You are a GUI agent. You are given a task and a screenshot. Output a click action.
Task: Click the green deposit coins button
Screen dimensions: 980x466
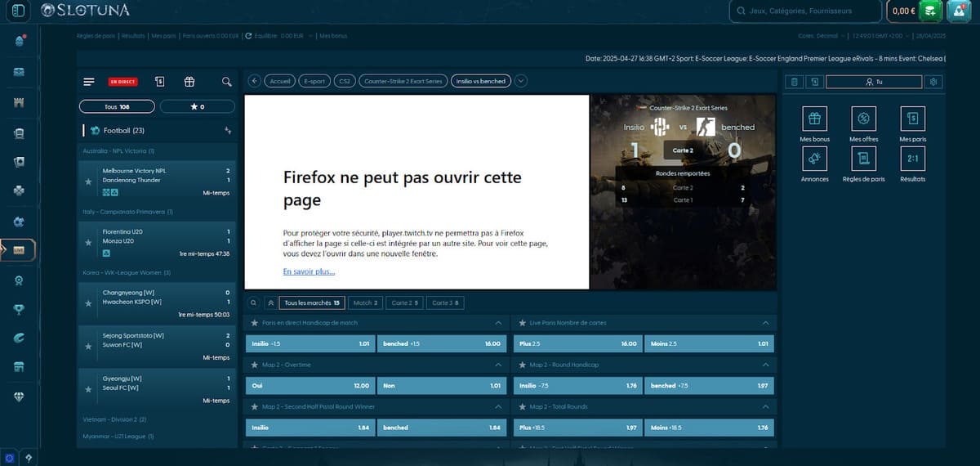(x=929, y=11)
